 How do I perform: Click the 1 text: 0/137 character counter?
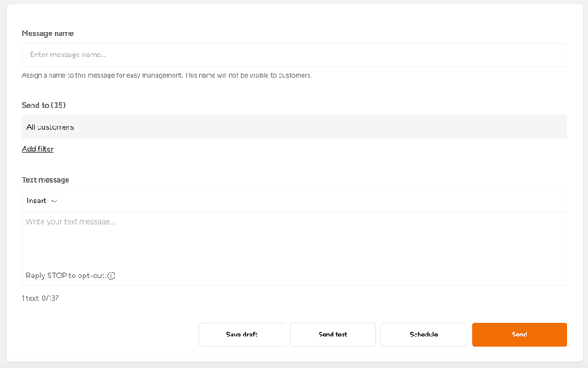tap(40, 298)
